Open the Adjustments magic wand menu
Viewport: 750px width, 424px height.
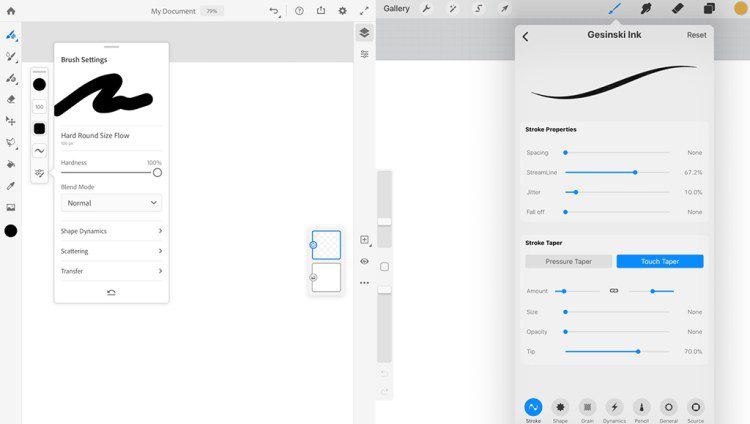pyautogui.click(x=452, y=9)
